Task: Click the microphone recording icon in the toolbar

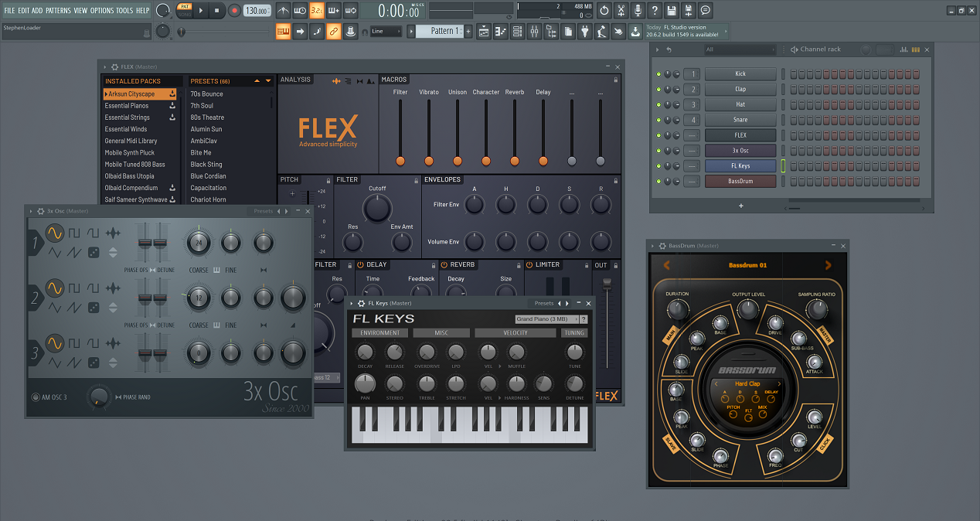Action: click(639, 9)
